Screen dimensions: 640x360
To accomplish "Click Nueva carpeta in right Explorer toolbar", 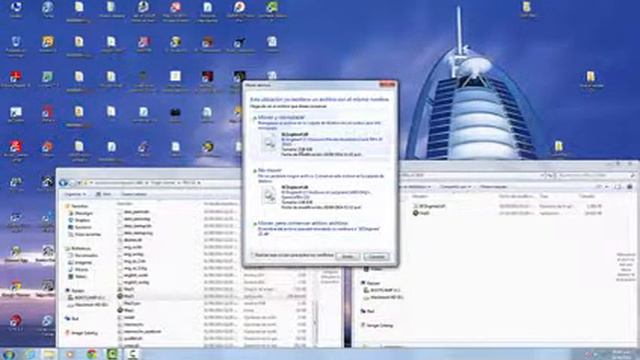I will pos(493,187).
